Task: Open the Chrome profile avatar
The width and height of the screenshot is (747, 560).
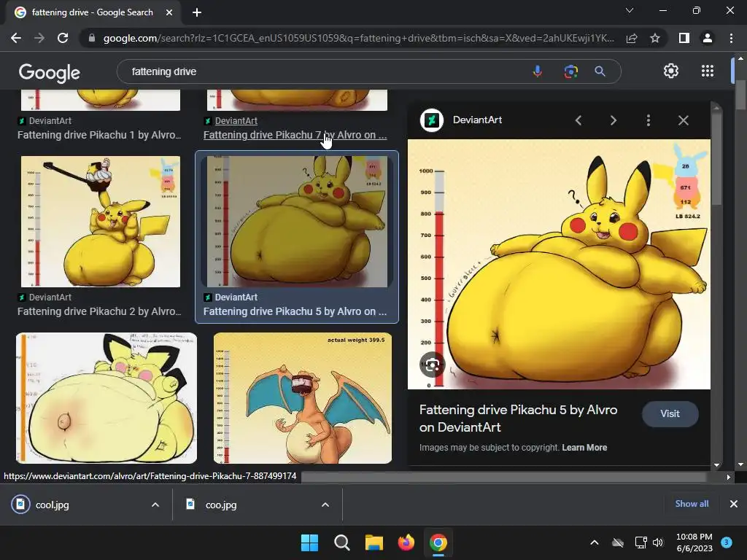Action: (708, 38)
